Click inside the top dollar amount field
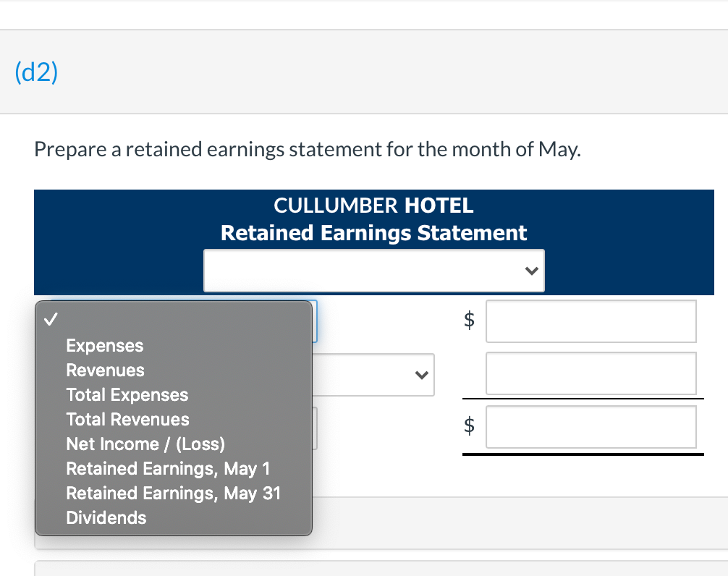Screen dimensions: 728x576 pyautogui.click(x=591, y=321)
